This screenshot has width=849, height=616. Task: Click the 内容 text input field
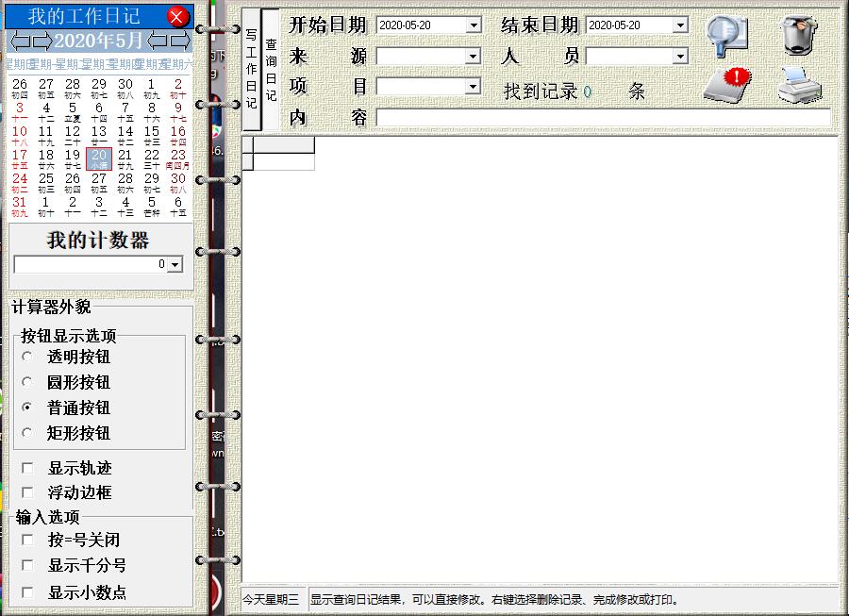pos(603,118)
